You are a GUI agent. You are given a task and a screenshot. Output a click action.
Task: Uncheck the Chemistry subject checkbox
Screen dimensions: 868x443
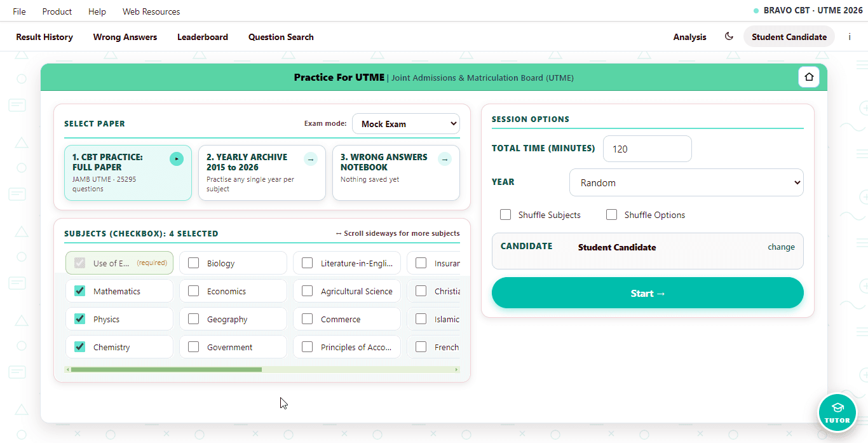(80, 347)
